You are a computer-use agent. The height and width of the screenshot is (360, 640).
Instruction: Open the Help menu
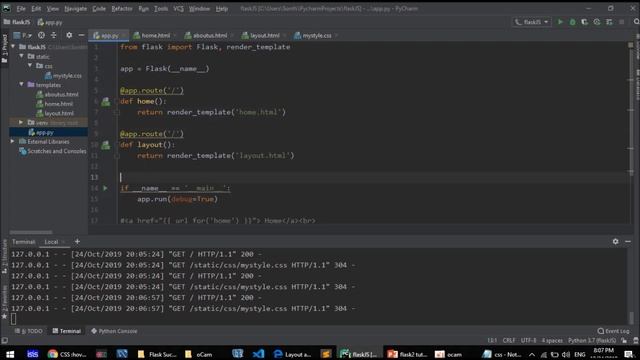pyautogui.click(x=222, y=9)
